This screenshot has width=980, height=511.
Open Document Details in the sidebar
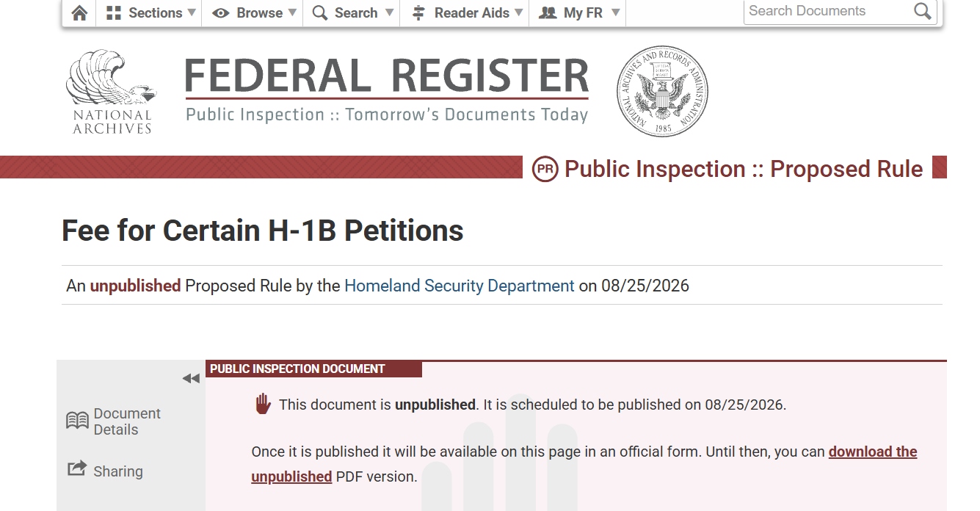[127, 421]
